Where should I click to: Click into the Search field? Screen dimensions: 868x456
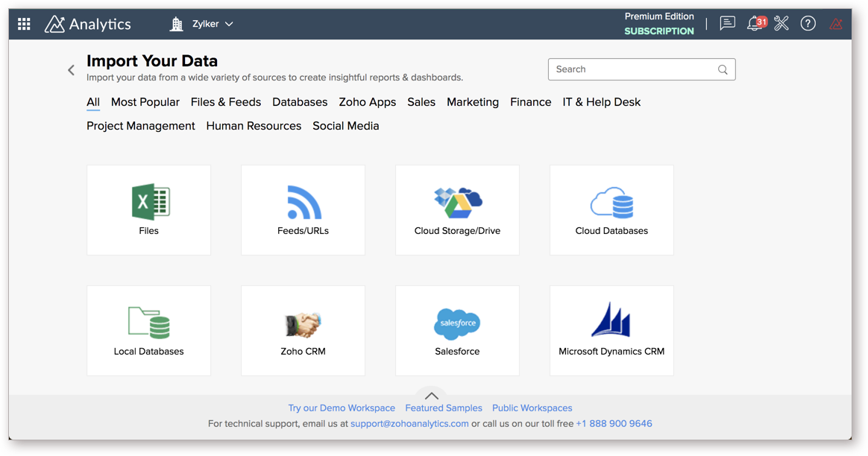(641, 69)
